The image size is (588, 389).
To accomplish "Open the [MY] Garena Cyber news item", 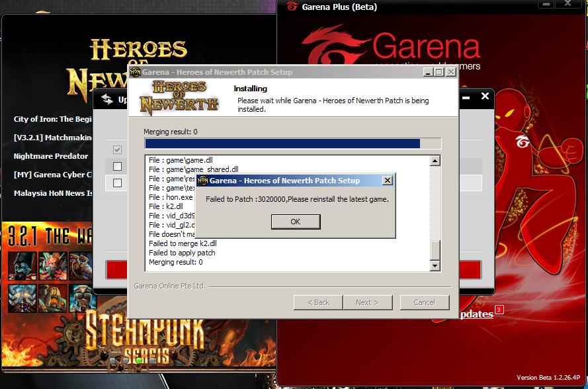I will 52,175.
